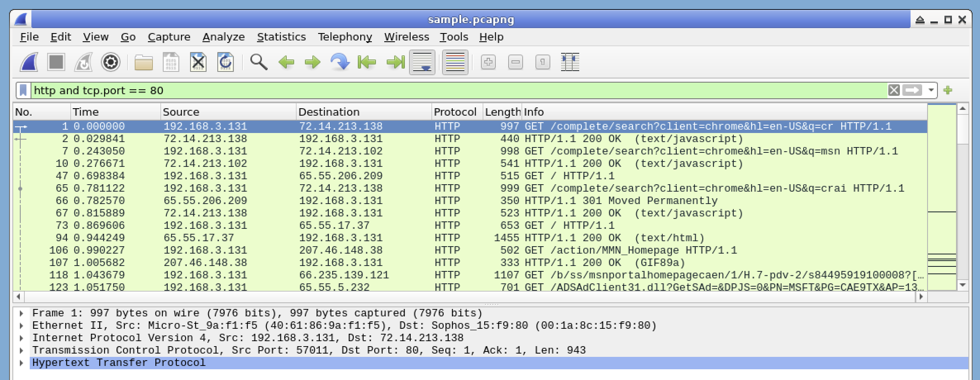Zoom out the main window text
This screenshot has height=380, width=980.
tap(516, 62)
